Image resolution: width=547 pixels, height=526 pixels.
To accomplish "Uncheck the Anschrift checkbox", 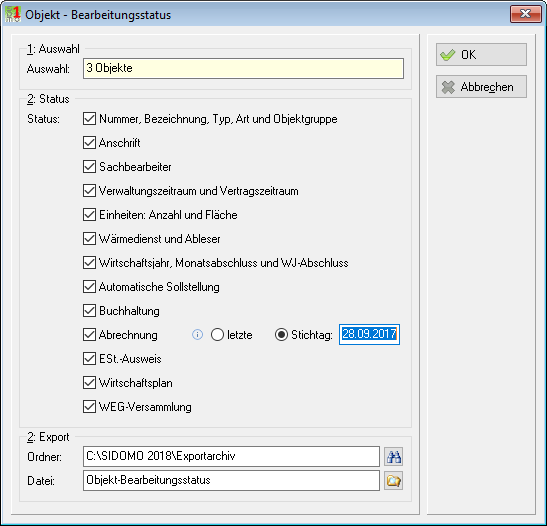I will click(89, 143).
